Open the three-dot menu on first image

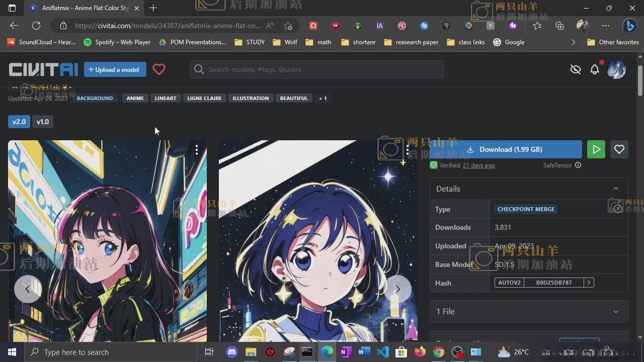[x=197, y=150]
